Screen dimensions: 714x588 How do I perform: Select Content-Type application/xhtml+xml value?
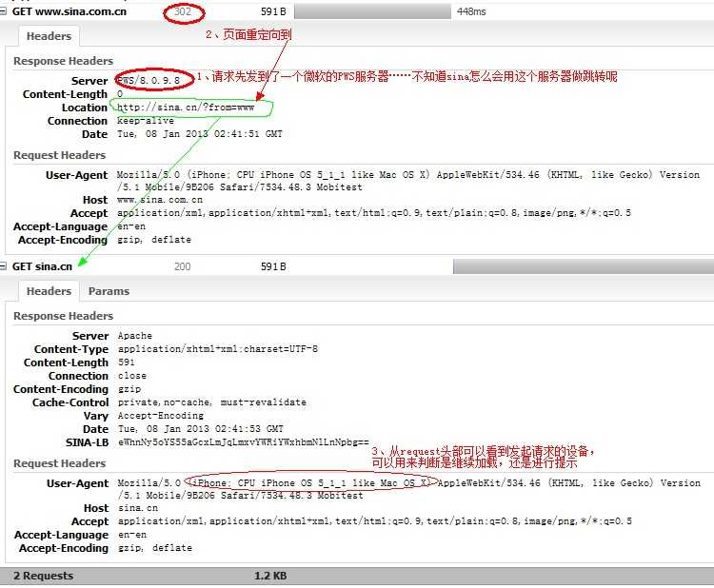(218, 348)
